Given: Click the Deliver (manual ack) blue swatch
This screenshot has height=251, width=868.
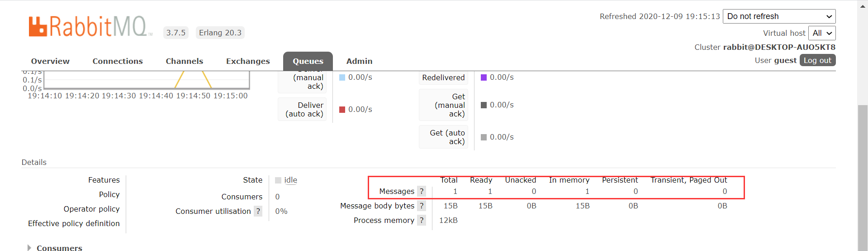Looking at the screenshot, I should (x=342, y=77).
